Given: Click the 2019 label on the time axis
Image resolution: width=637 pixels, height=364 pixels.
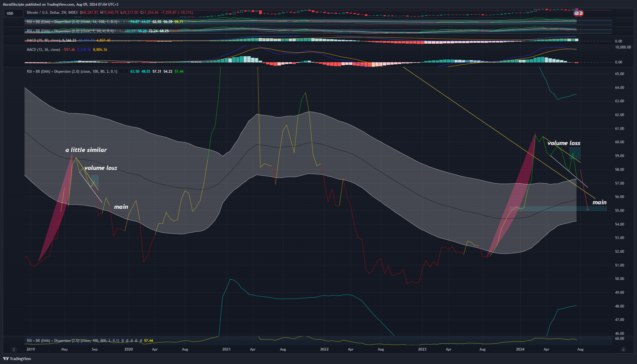Looking at the screenshot, I should pyautogui.click(x=31, y=349).
